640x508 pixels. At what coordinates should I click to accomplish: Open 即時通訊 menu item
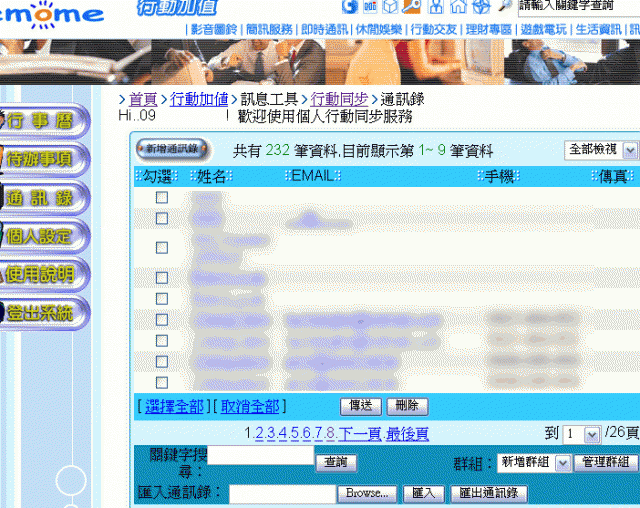point(324,29)
